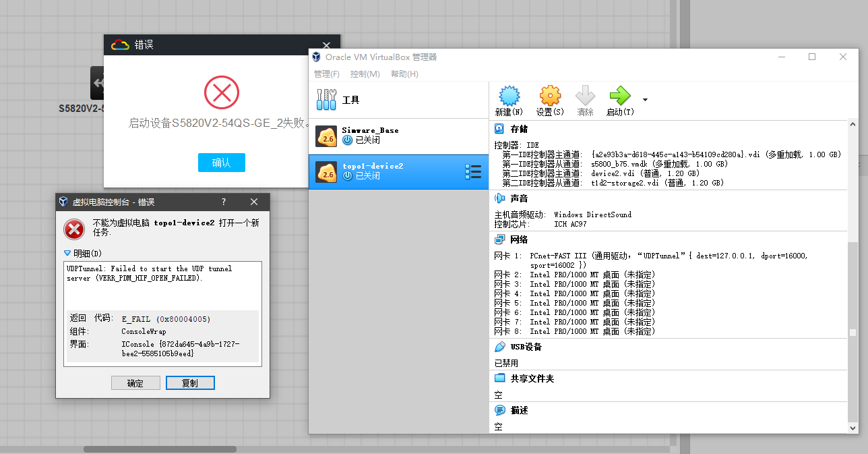Click the Shared folders (共享文件夹) icon
This screenshot has height=454, width=868.
click(x=499, y=378)
